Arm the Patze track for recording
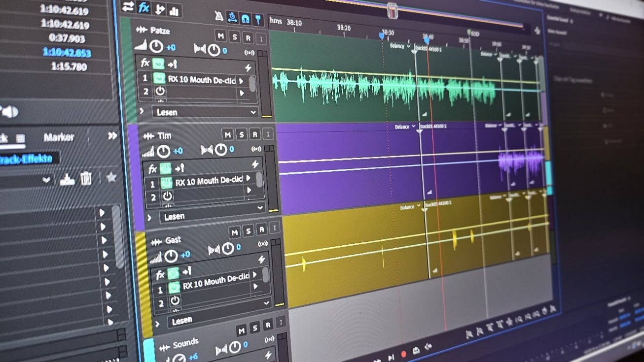The width and height of the screenshot is (644, 362). pos(248,38)
